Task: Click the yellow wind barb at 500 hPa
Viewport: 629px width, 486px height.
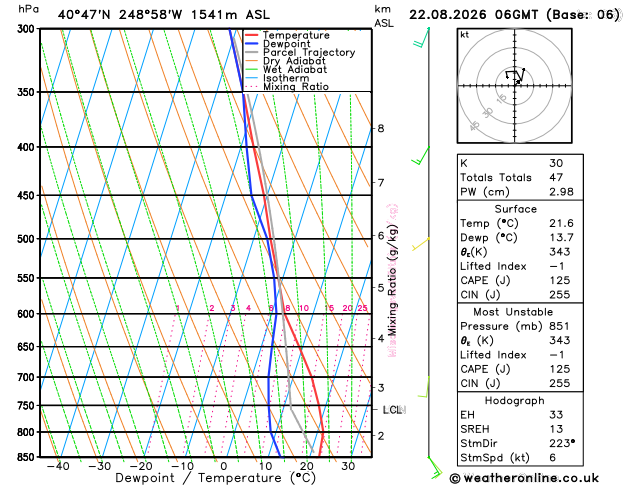Action: pos(420,244)
